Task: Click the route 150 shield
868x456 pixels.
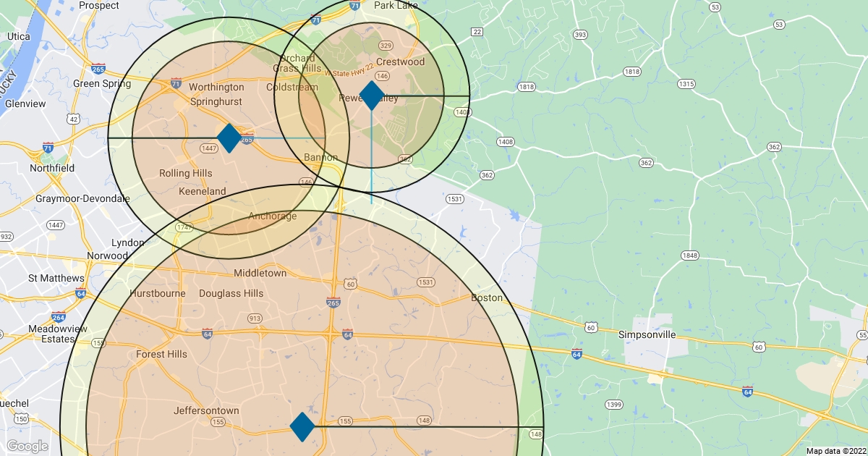Action: pyautogui.click(x=21, y=418)
